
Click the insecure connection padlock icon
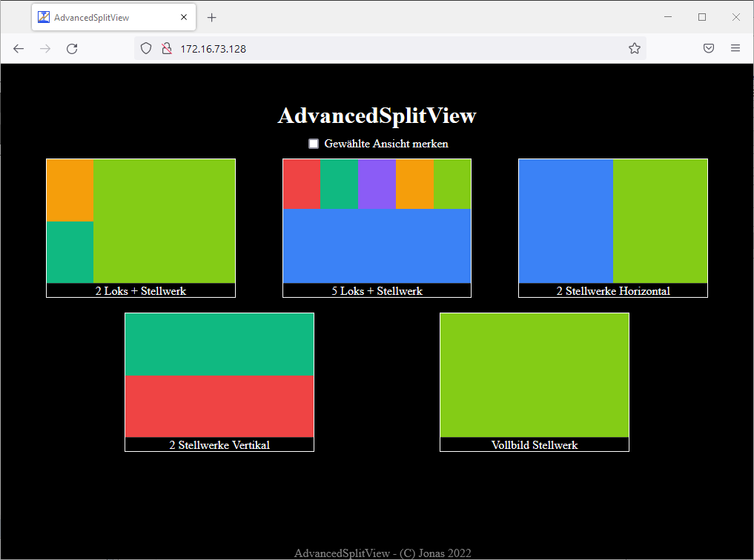[x=167, y=49]
